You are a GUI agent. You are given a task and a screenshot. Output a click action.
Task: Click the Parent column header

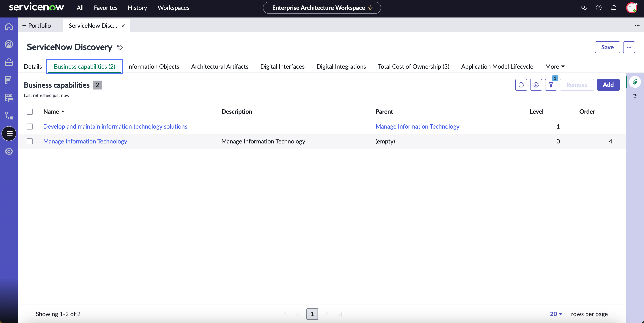384,112
